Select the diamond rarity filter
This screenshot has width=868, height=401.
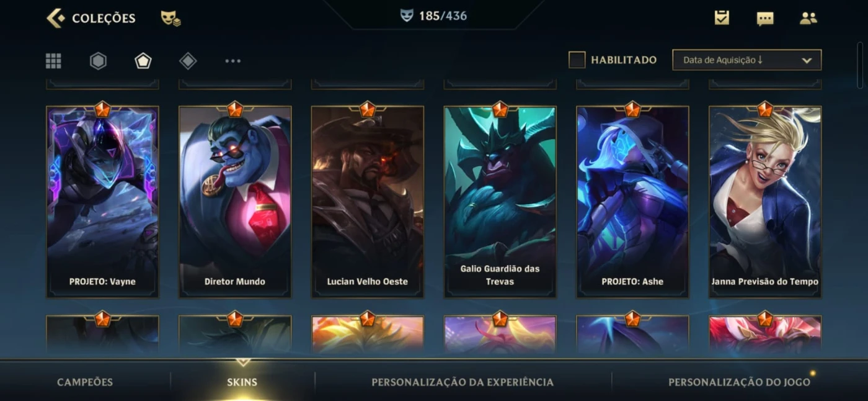pos(188,61)
